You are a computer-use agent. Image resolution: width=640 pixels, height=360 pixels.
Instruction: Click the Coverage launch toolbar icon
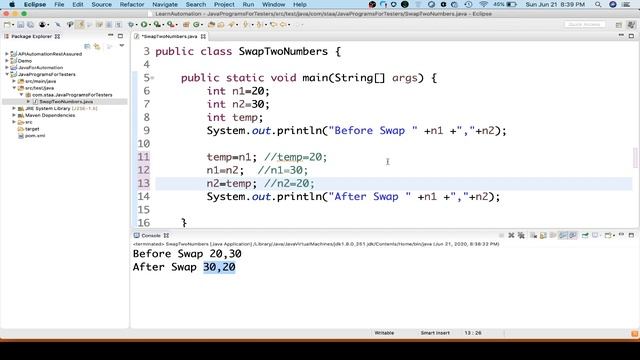pos(157,25)
